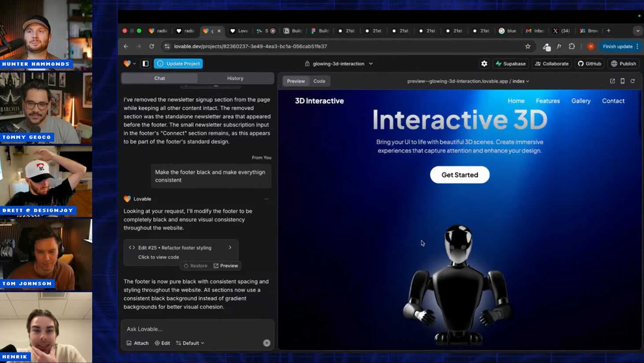Toggle the Edit mode in chat box

point(162,343)
